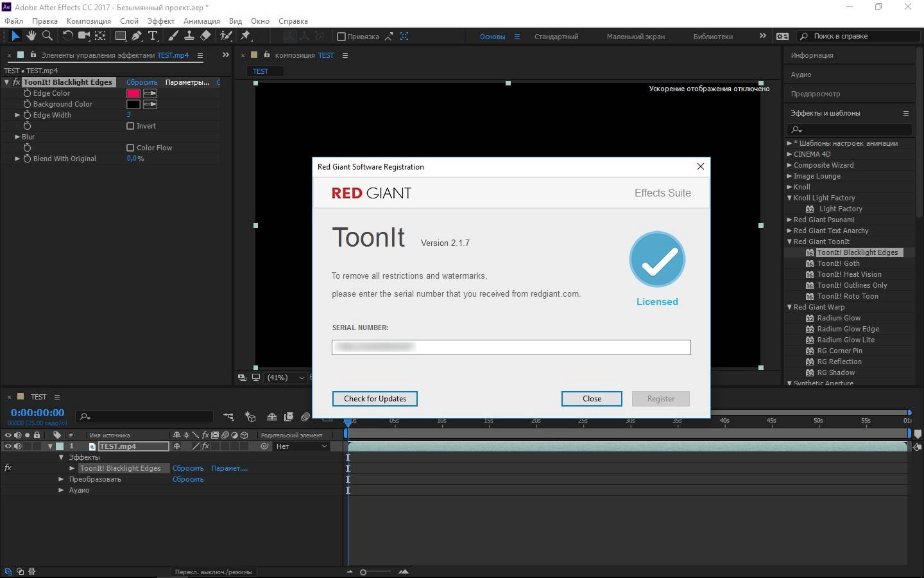
Task: Expand the Blur property group
Action: (x=17, y=137)
